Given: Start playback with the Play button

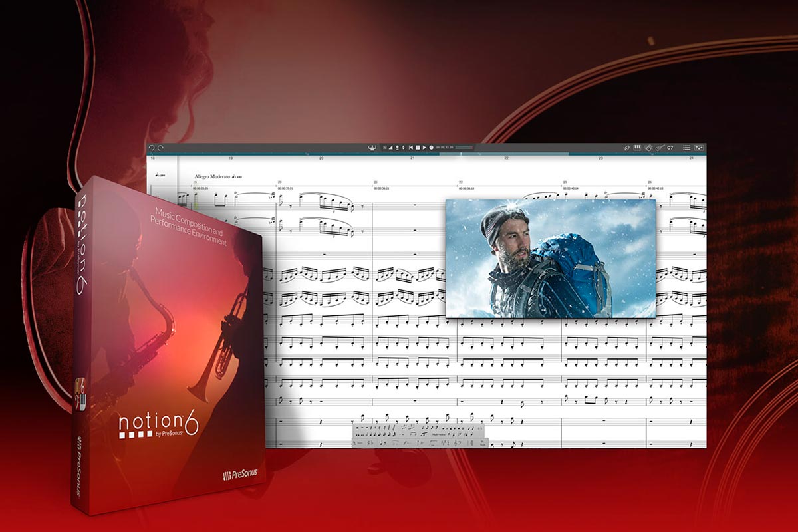Looking at the screenshot, I should click(x=424, y=148).
